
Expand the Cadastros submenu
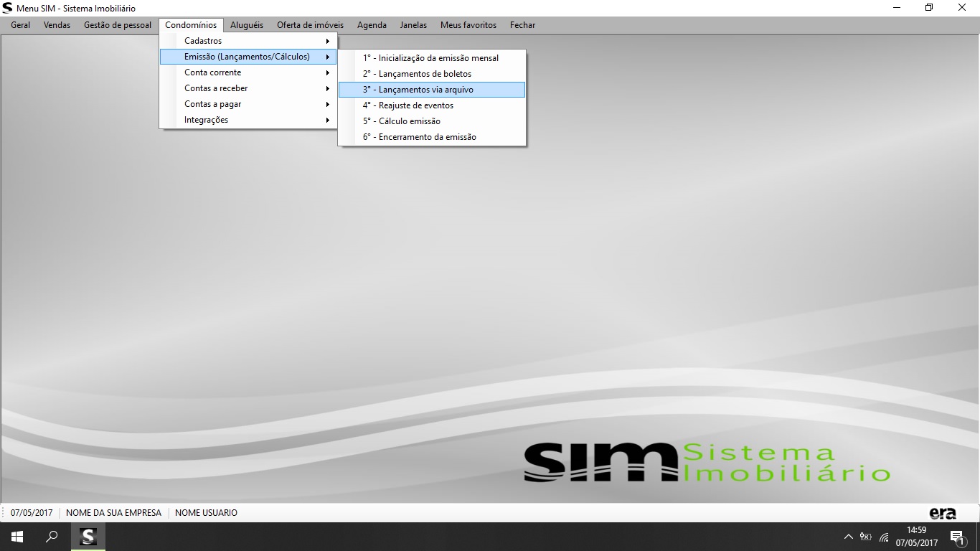click(x=248, y=41)
